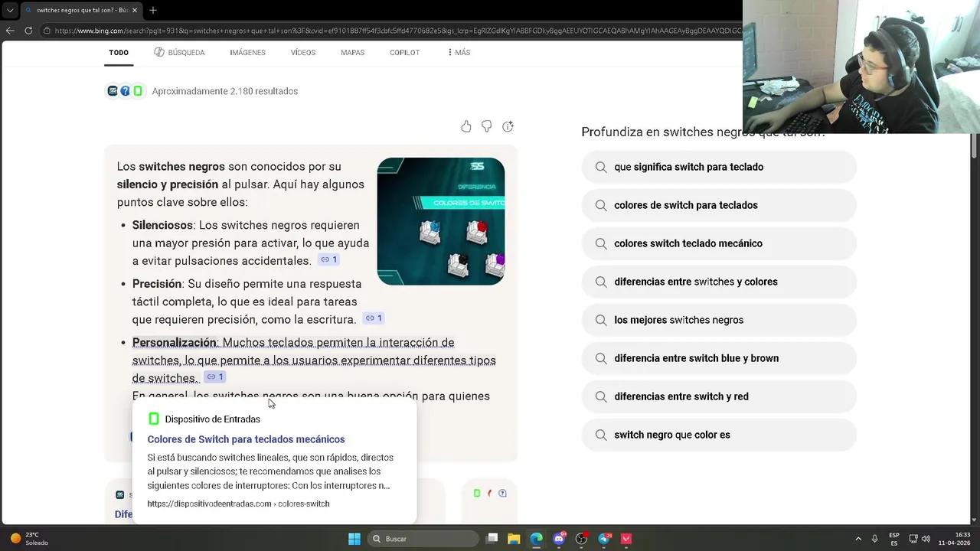Image resolution: width=980 pixels, height=551 pixels.
Task: Search 'diferencias entre switches y colores'
Action: pyautogui.click(x=719, y=282)
